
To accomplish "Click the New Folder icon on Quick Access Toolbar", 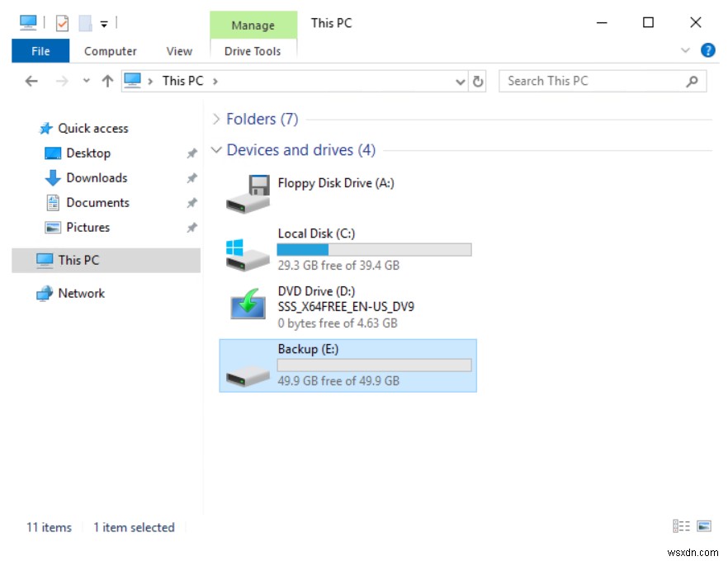I will pos(84,22).
